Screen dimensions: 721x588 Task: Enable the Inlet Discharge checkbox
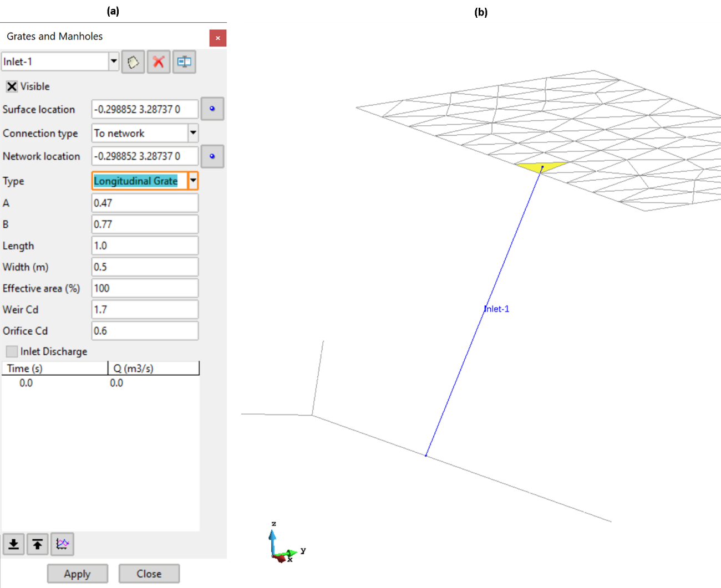point(12,351)
